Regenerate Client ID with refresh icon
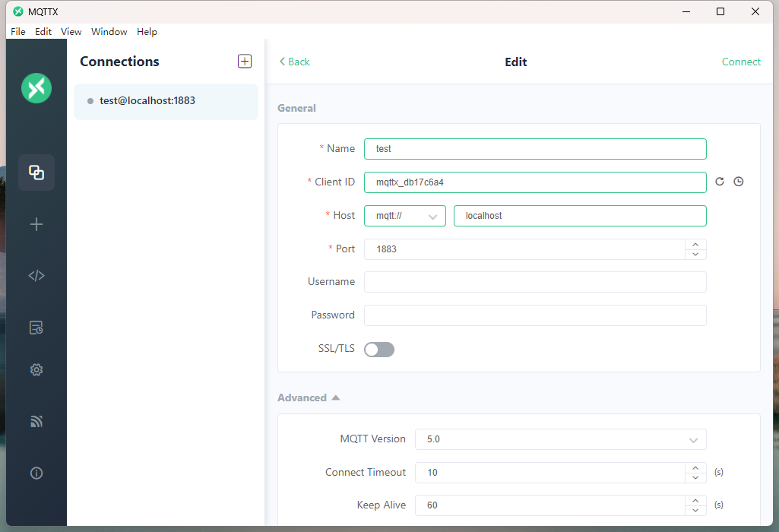Screen dimensions: 779x532 coord(720,182)
